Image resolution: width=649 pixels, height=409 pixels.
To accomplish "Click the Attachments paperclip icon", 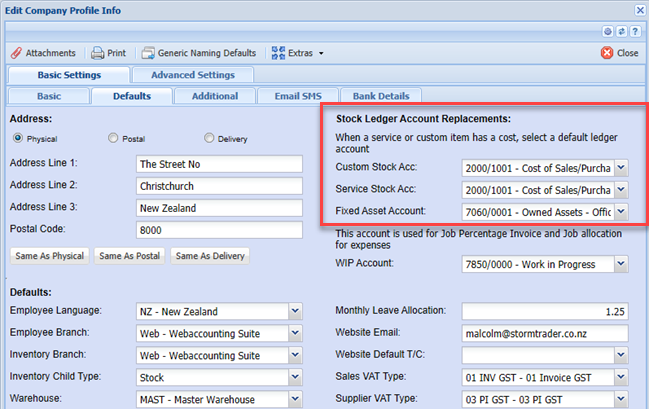I will 18,53.
